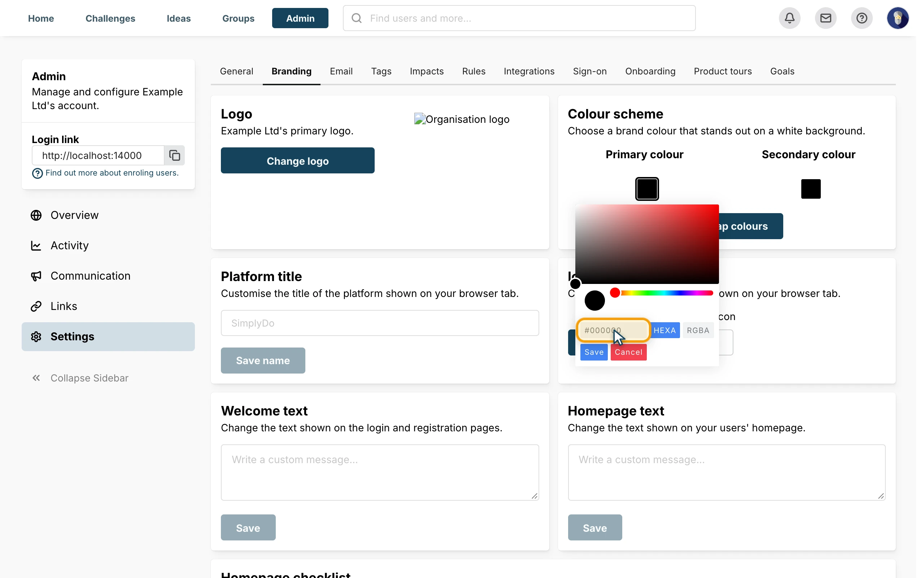Image resolution: width=924 pixels, height=578 pixels.
Task: Click the search magnifier icon
Action: [356, 18]
